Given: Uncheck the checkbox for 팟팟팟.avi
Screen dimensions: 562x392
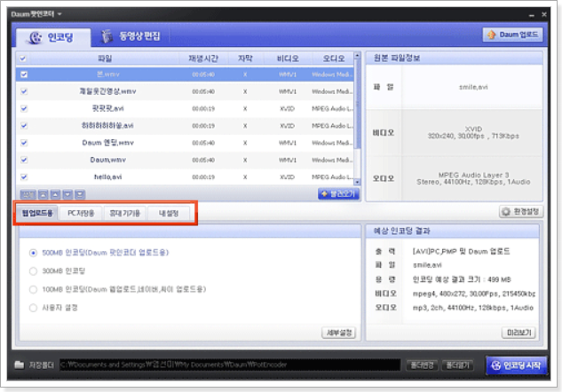Looking at the screenshot, I should point(24,108).
